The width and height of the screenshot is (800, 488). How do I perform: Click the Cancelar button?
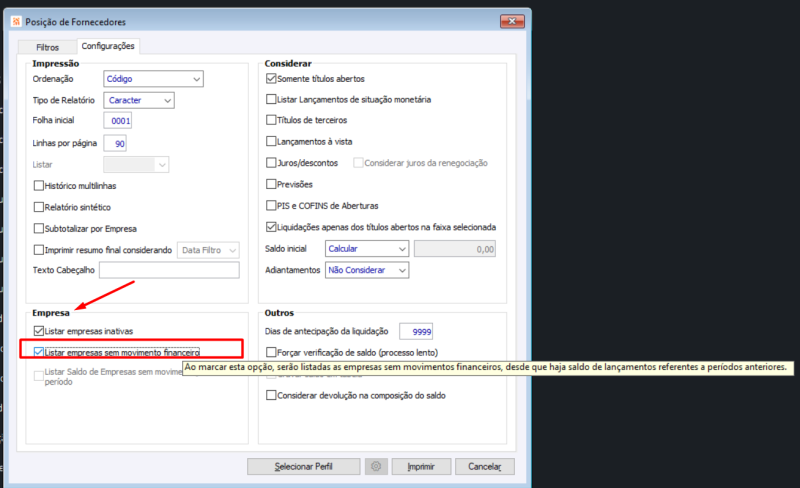485,467
